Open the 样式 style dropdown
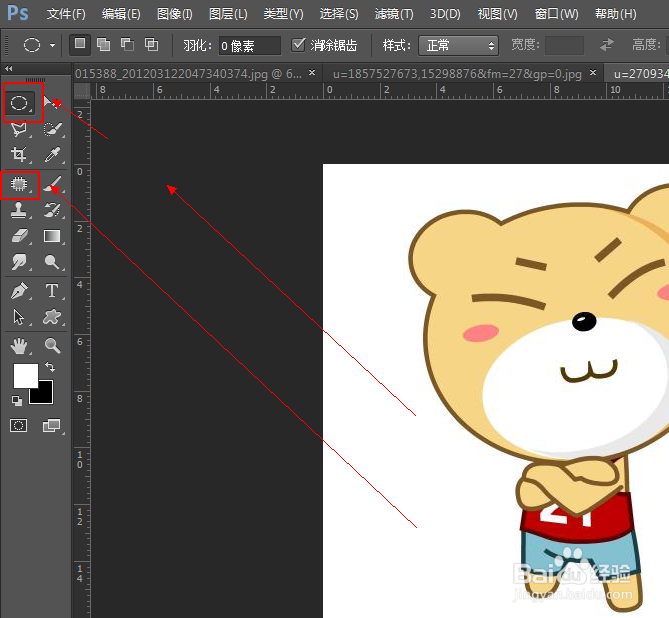Viewport: 669px width, 618px height. (459, 45)
